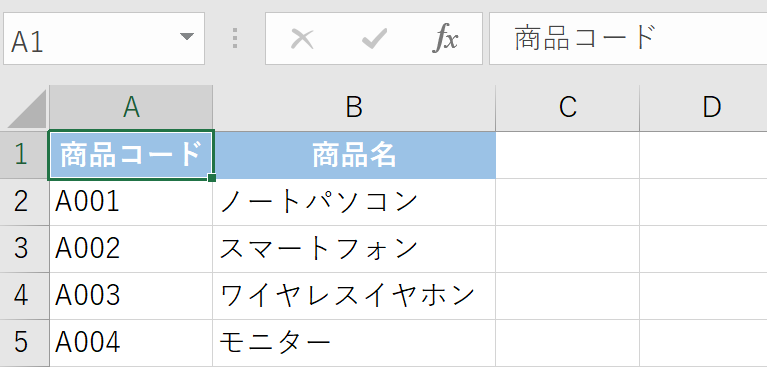Viewport: 767px width, 367px height.
Task: Click the Insert Function fx icon
Action: 447,39
